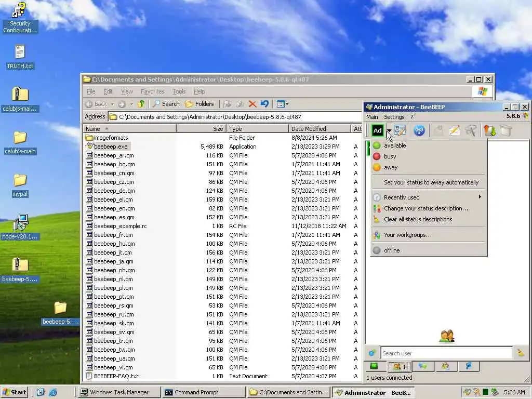Select BEEBEEP-FAQ.txt file
This screenshot has width=532, height=399.
pos(112,376)
